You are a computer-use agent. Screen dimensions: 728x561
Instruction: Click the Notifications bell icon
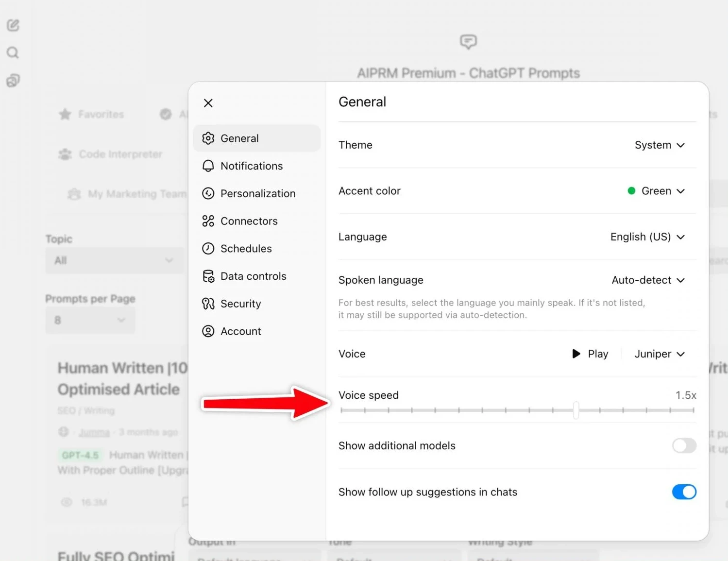(208, 166)
